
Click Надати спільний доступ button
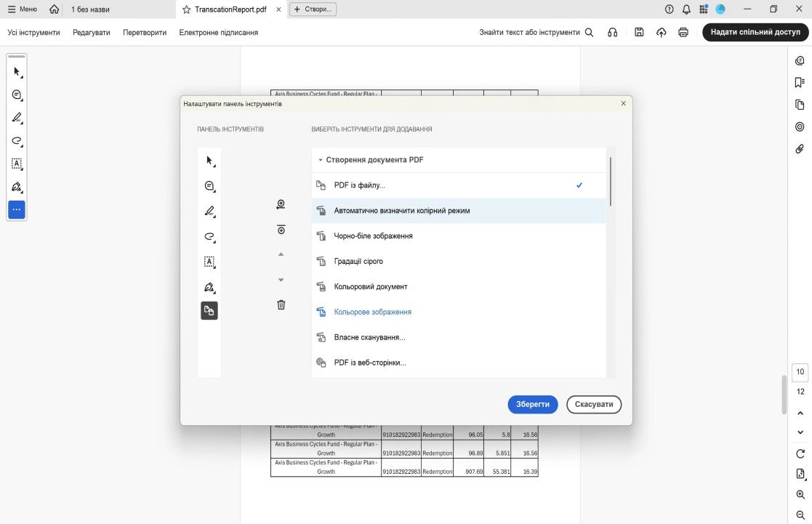755,32
